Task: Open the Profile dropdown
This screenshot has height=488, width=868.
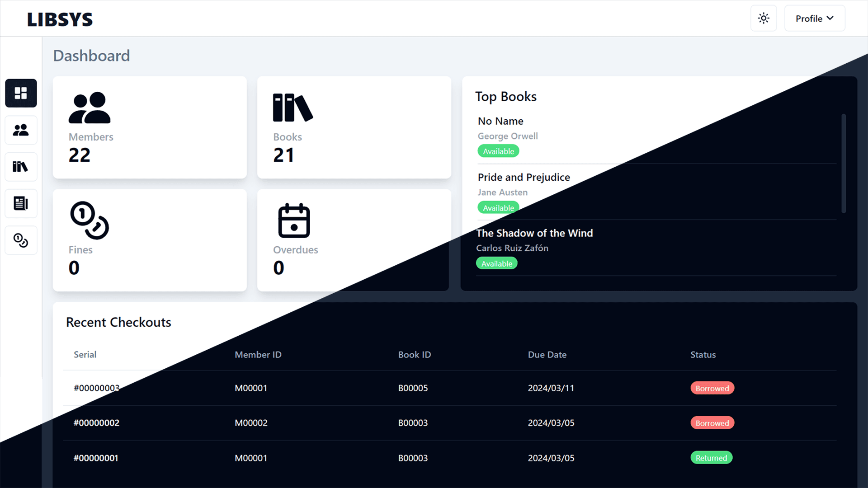Action: [x=814, y=18]
